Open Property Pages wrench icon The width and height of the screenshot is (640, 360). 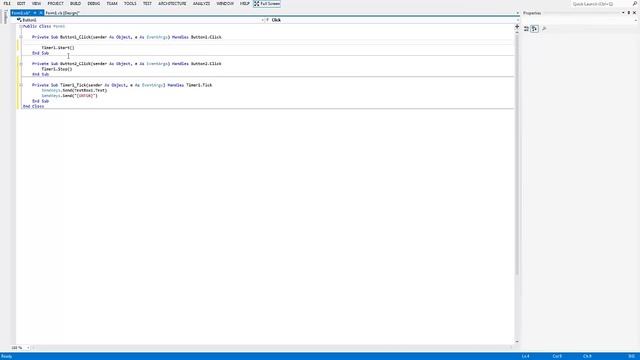(x=544, y=29)
